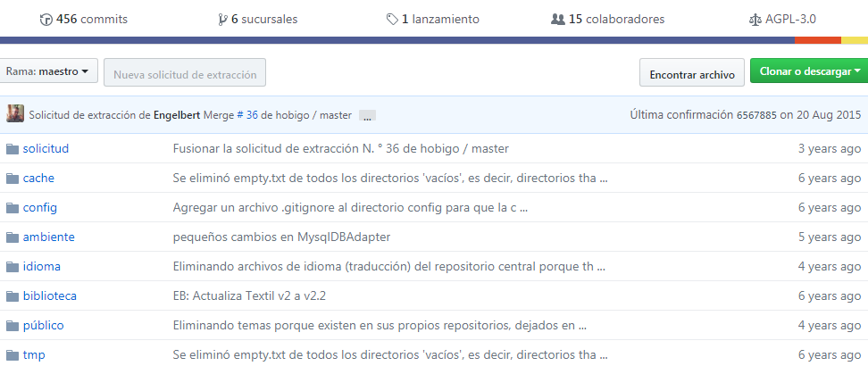This screenshot has height=366, width=868.
Task: Open commit hash 6567885
Action: (x=756, y=115)
